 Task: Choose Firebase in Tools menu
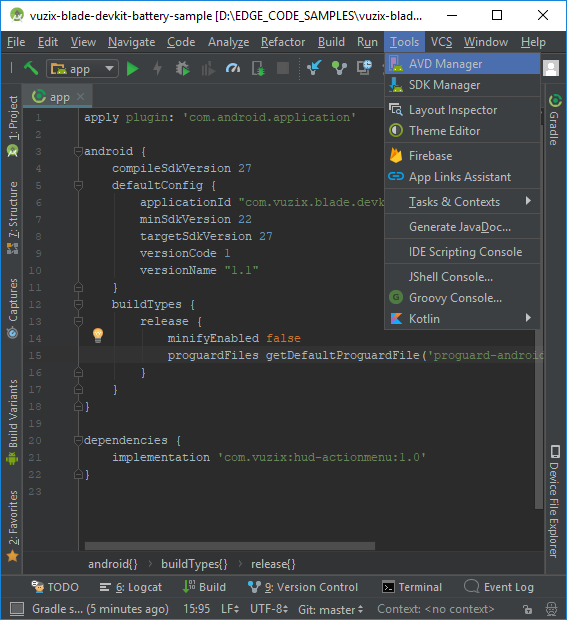click(462, 156)
